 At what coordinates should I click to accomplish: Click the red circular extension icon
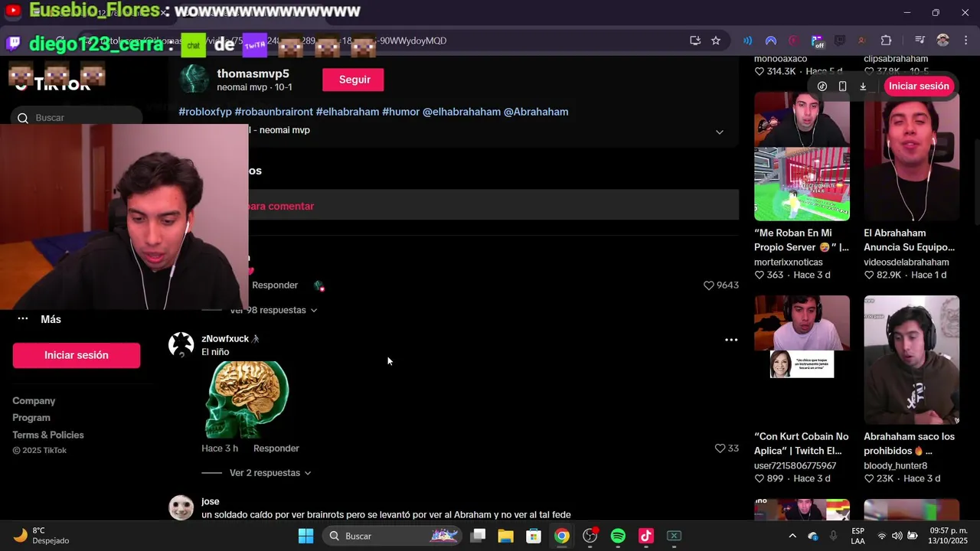click(794, 41)
